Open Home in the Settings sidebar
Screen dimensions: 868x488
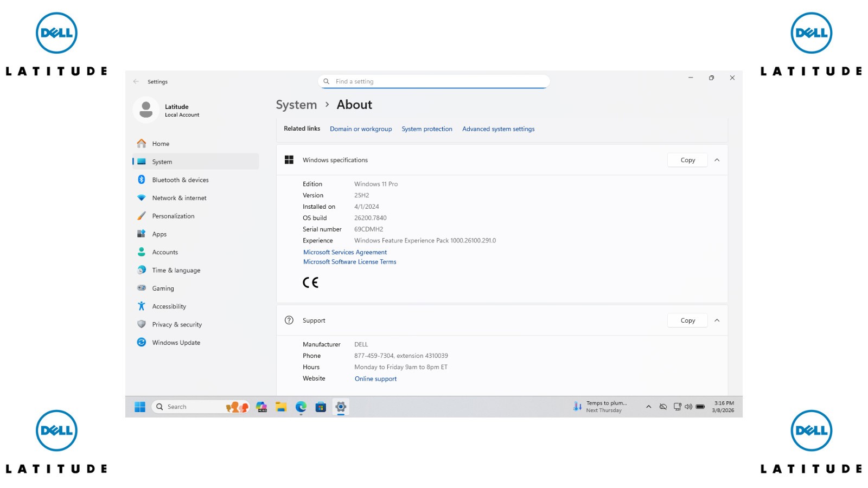click(195, 144)
